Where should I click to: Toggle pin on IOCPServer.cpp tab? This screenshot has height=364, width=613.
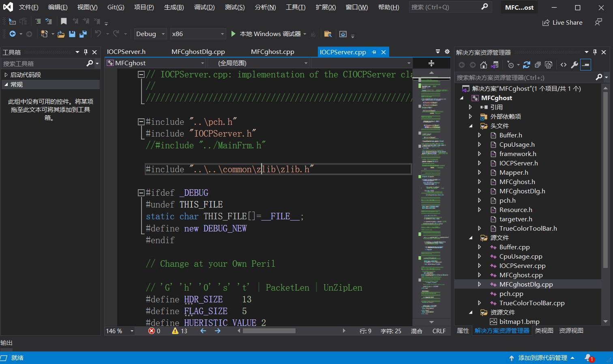[x=374, y=52]
